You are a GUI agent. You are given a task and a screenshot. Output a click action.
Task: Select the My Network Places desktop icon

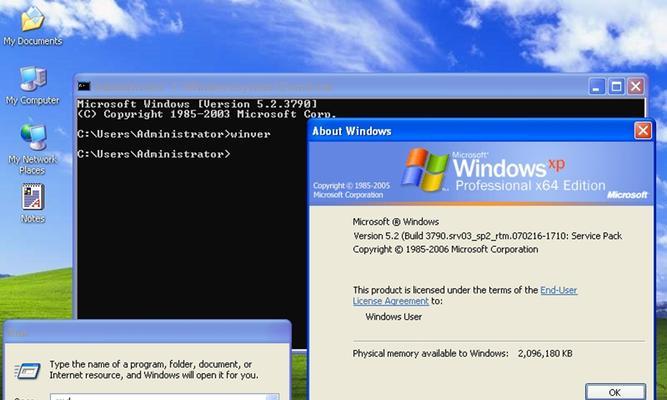pyautogui.click(x=32, y=149)
